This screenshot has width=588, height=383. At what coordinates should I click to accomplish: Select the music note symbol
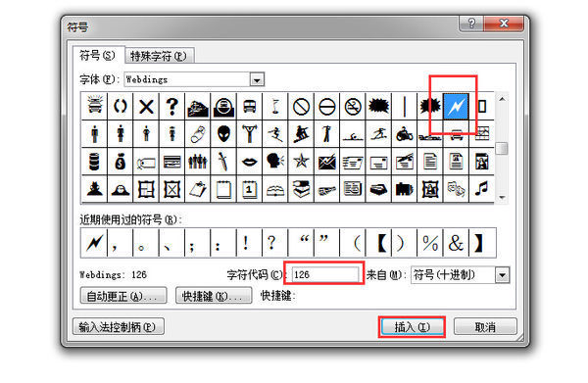click(x=481, y=189)
